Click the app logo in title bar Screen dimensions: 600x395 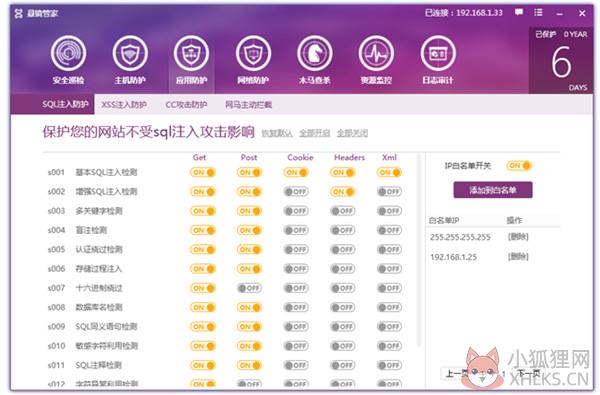click(x=18, y=13)
